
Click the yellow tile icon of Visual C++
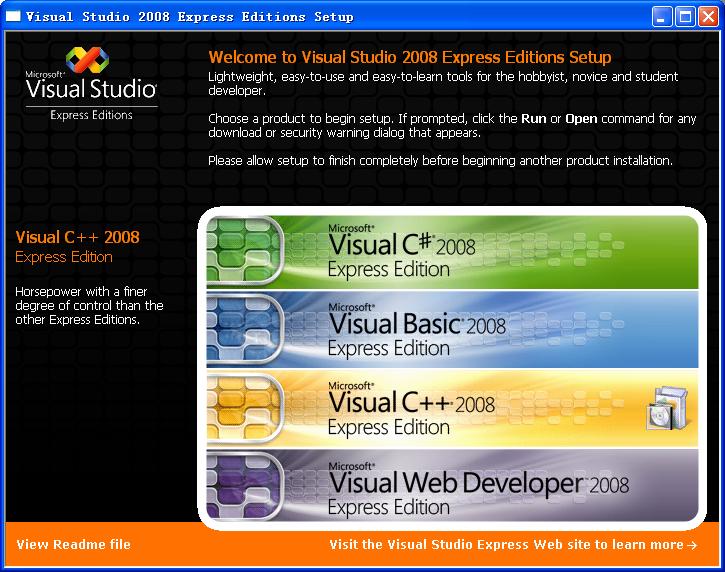pos(245,407)
